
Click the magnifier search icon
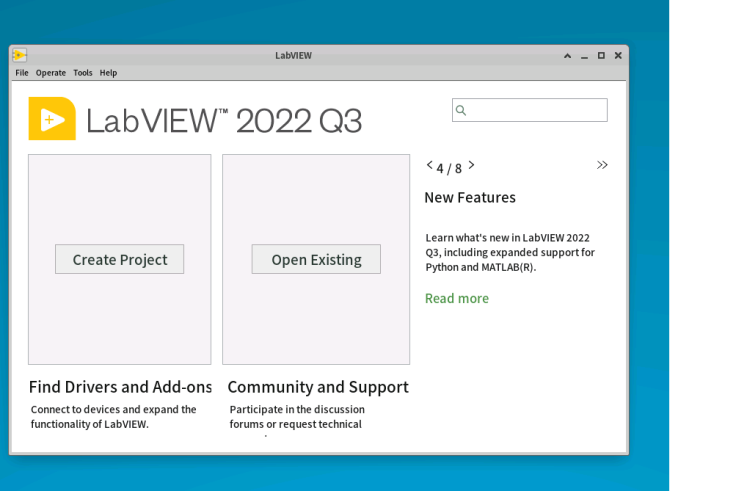coord(461,110)
